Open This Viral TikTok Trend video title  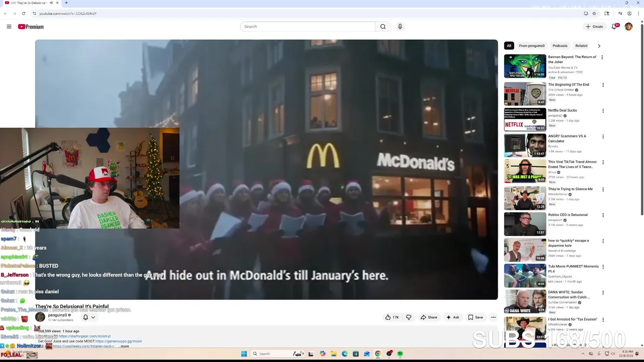tap(572, 164)
